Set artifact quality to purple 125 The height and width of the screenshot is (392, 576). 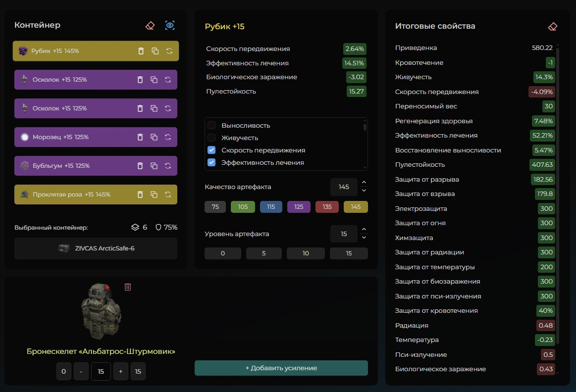point(299,207)
